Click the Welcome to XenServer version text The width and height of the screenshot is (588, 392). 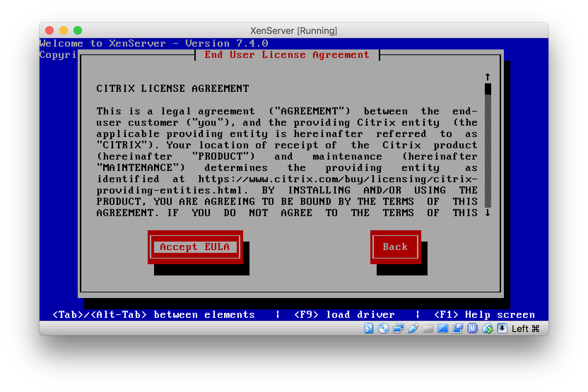(154, 43)
